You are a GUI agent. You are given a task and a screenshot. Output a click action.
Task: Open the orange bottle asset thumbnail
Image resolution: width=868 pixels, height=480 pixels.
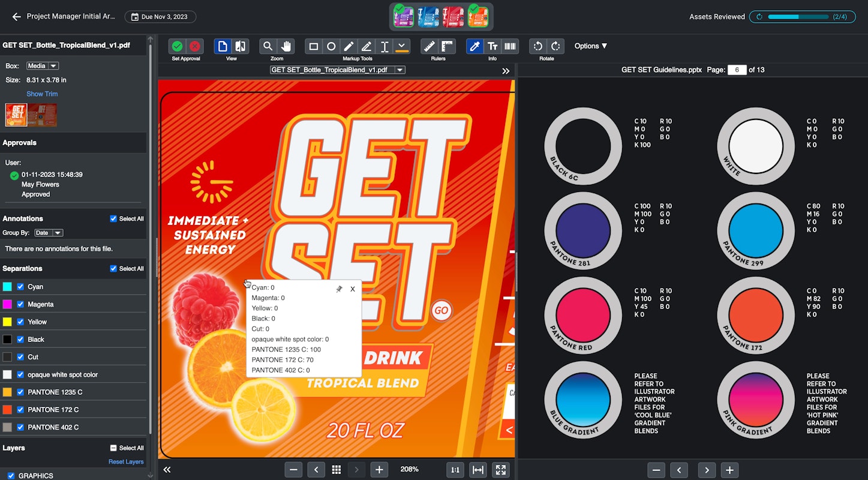click(x=478, y=16)
